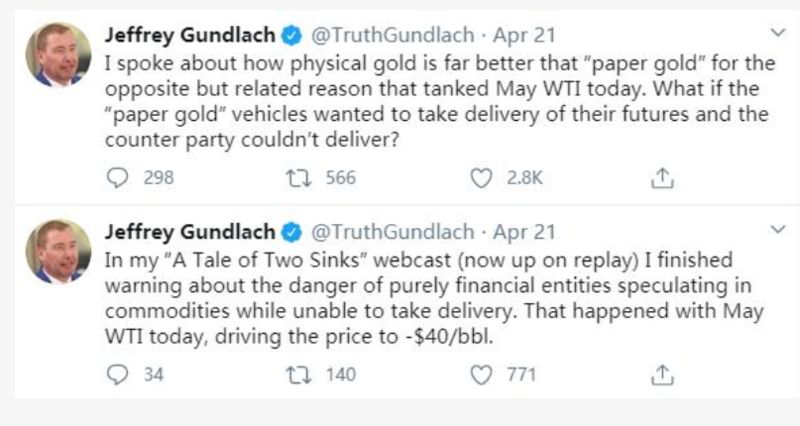Open the tweet about May WTI at -$40/bbl

click(434, 298)
